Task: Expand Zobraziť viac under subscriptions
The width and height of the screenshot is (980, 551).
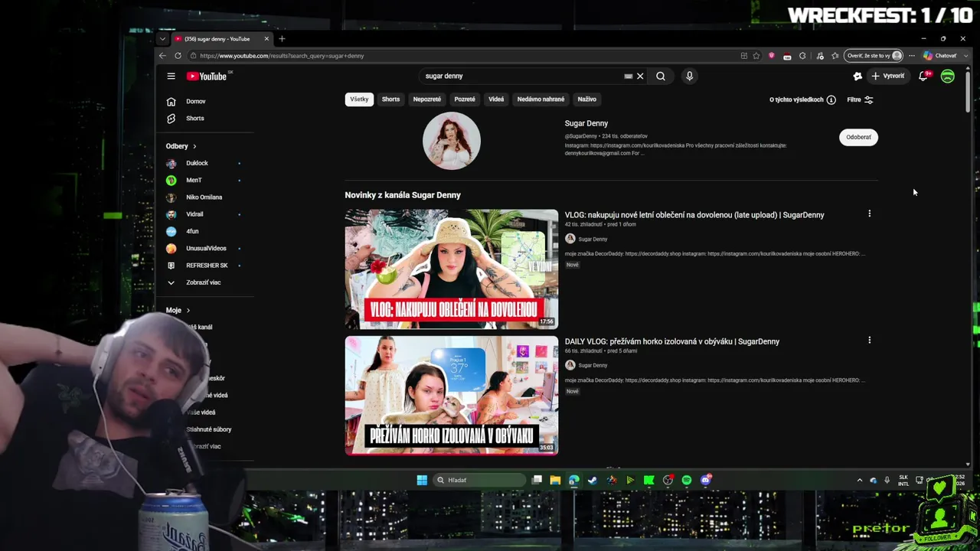Action: [x=203, y=282]
